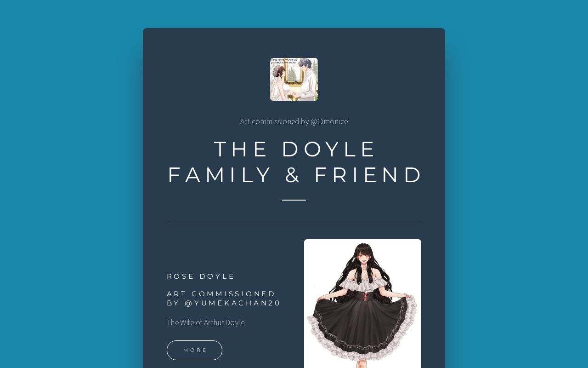Select the @YUMEKACHAN20 handle text
Image resolution: width=588 pixels, height=368 pixels.
(x=232, y=303)
